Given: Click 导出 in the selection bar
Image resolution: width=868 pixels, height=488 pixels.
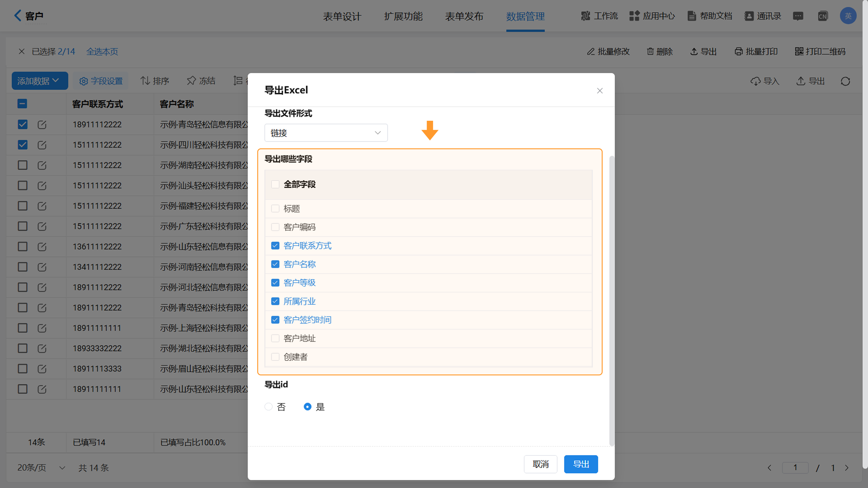Looking at the screenshot, I should [703, 52].
